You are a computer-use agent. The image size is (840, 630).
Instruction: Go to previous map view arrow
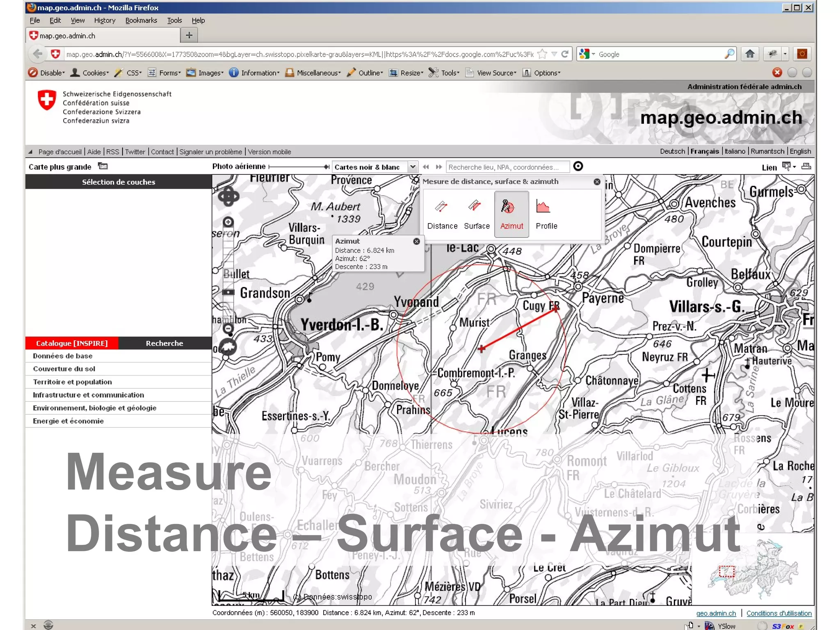pos(426,167)
